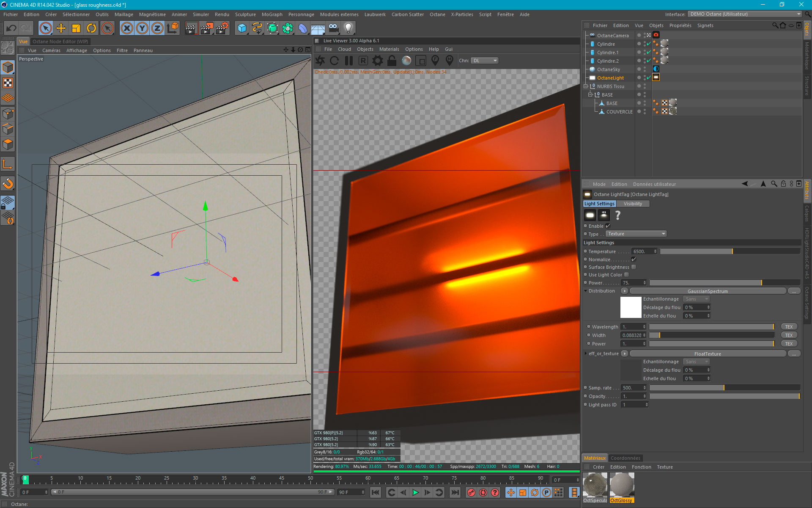The height and width of the screenshot is (508, 812).
Task: Click the light tag question mark help
Action: [x=617, y=215]
